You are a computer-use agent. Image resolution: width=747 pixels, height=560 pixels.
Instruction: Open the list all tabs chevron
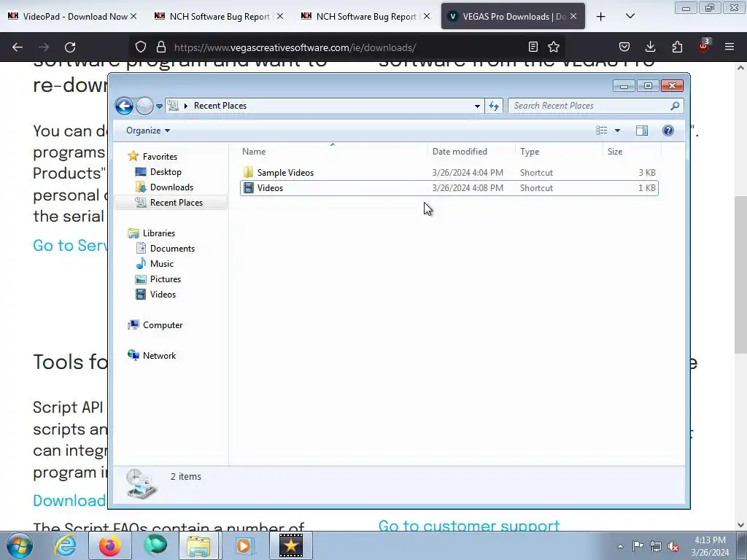pyautogui.click(x=630, y=16)
